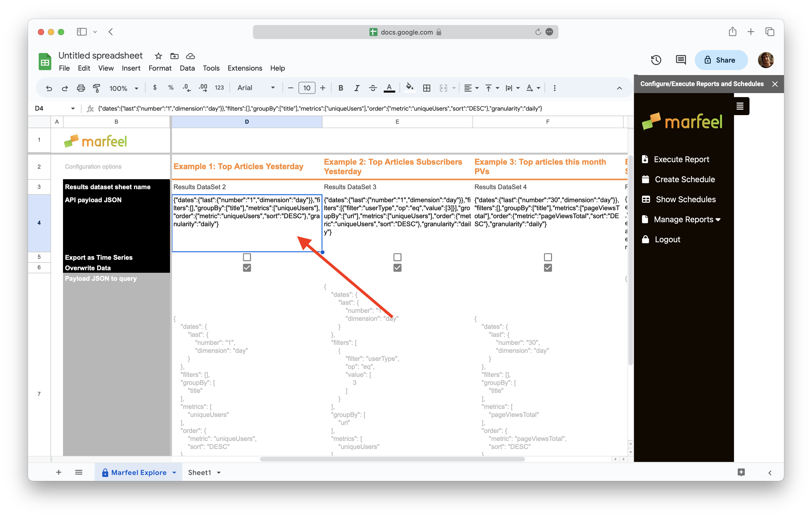
Task: Click the hamburger menu icon in Marfeel panel
Action: (x=740, y=106)
